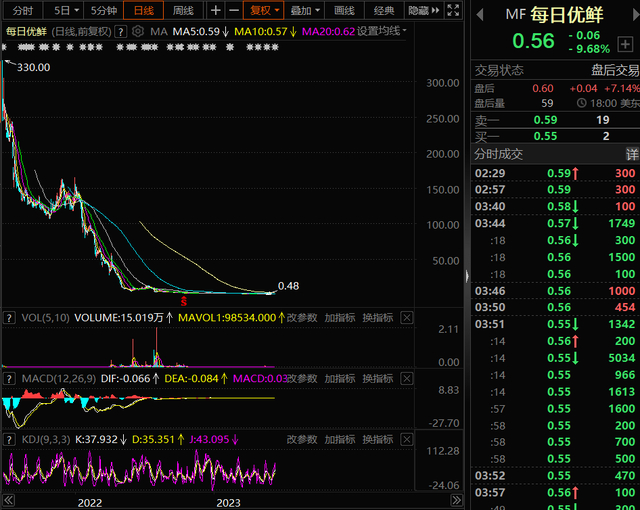Click the zoom-out minus button in toolbar
The image size is (640, 510).
234,10
